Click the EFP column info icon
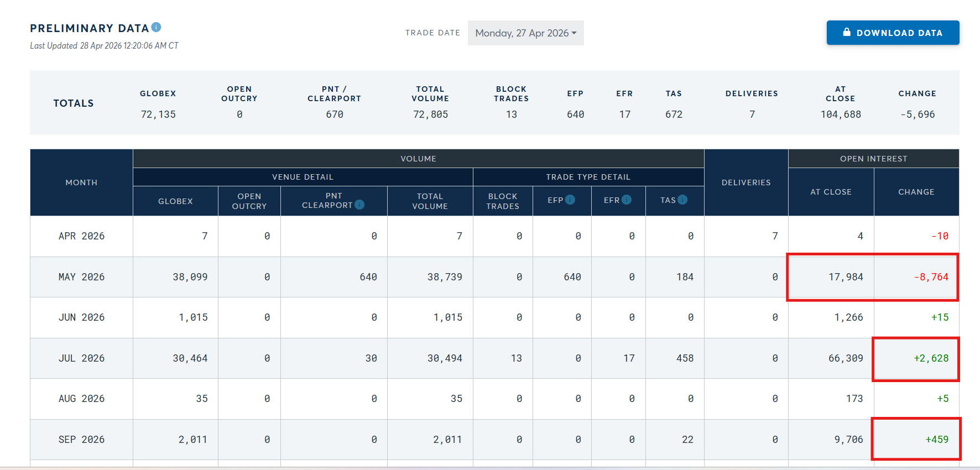This screenshot has height=470, width=980. [x=570, y=200]
